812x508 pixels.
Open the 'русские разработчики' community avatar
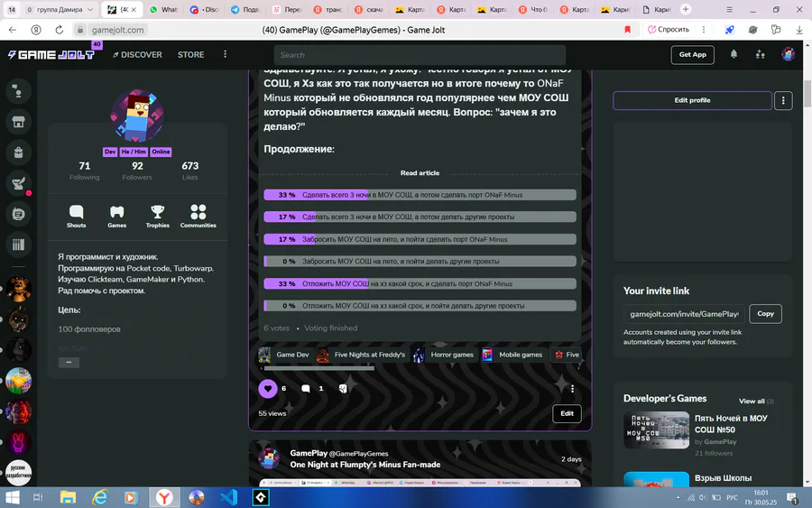click(x=18, y=472)
